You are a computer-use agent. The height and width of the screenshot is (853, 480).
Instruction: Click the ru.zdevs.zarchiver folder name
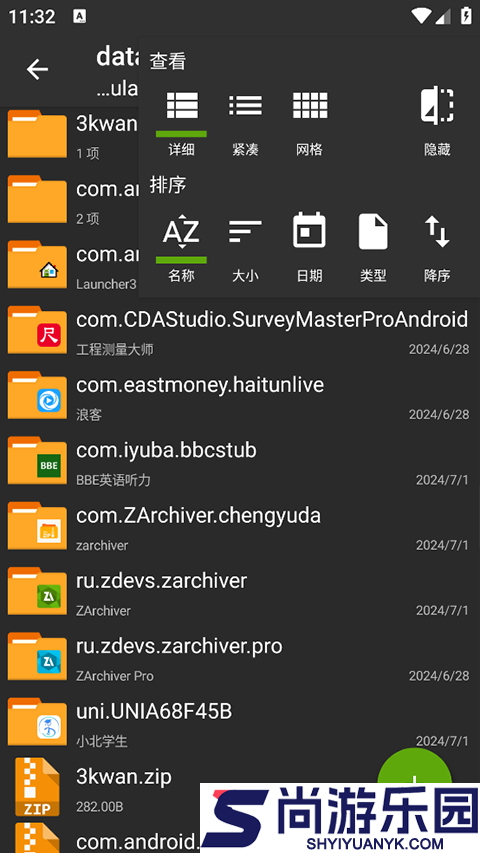(x=161, y=580)
